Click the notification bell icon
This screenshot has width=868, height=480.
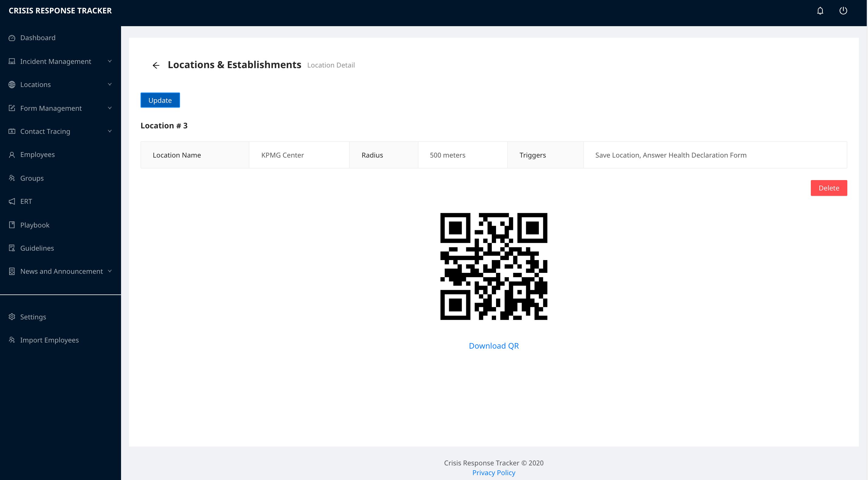click(820, 11)
